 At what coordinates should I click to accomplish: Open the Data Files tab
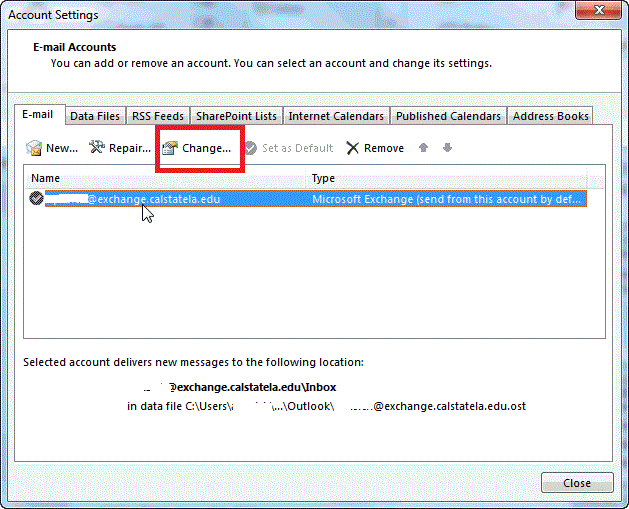[x=95, y=116]
